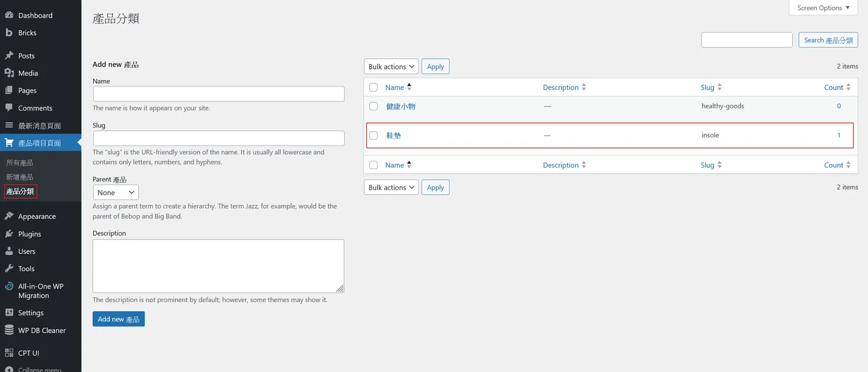Click the Dashboard icon in sidebar
The width and height of the screenshot is (868, 372).
click(9, 16)
